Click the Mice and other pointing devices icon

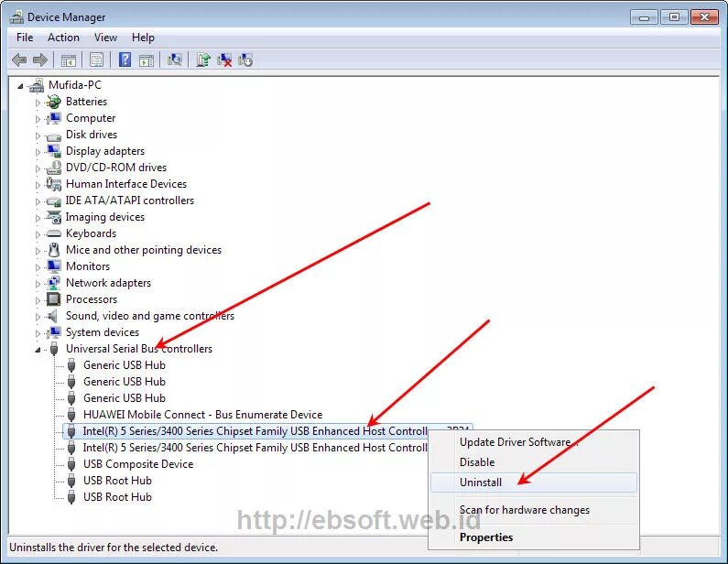coord(54,250)
